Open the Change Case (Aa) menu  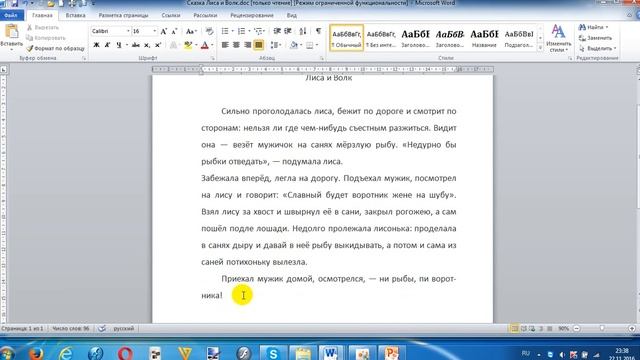point(191,31)
